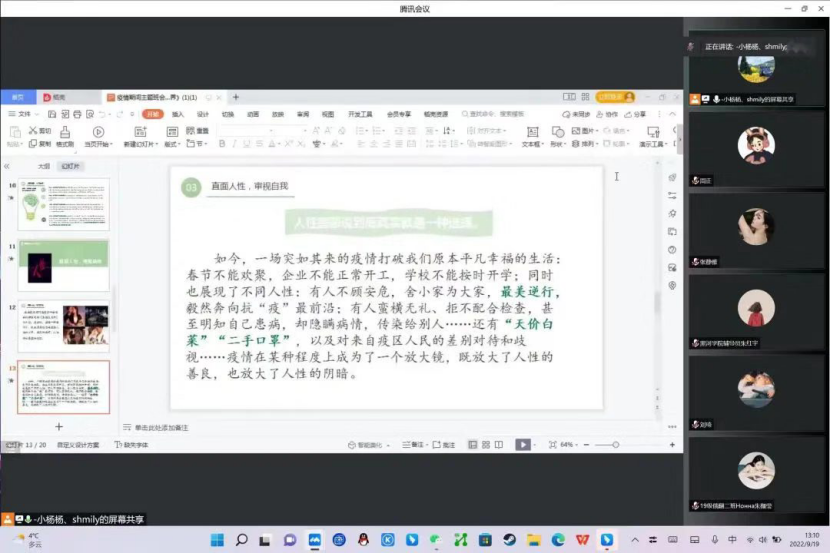The image size is (830, 554).
Task: Click the format painter 格式刷 icon
Action: [x=64, y=132]
